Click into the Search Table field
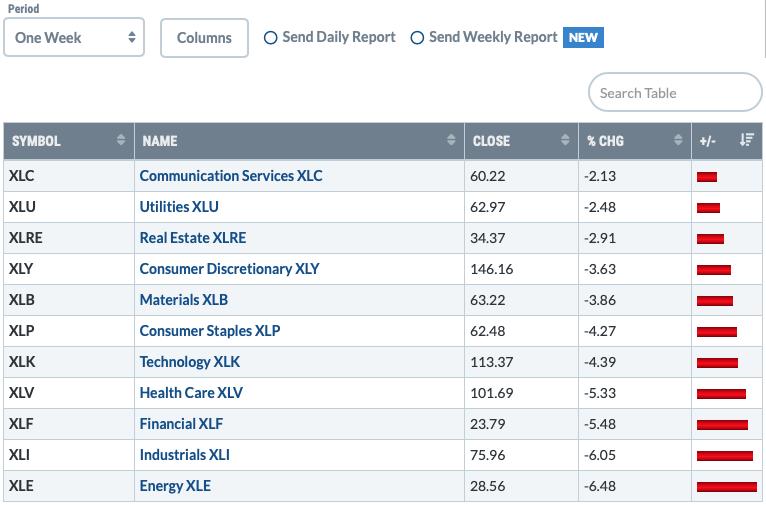This screenshot has height=505, width=766. point(675,92)
